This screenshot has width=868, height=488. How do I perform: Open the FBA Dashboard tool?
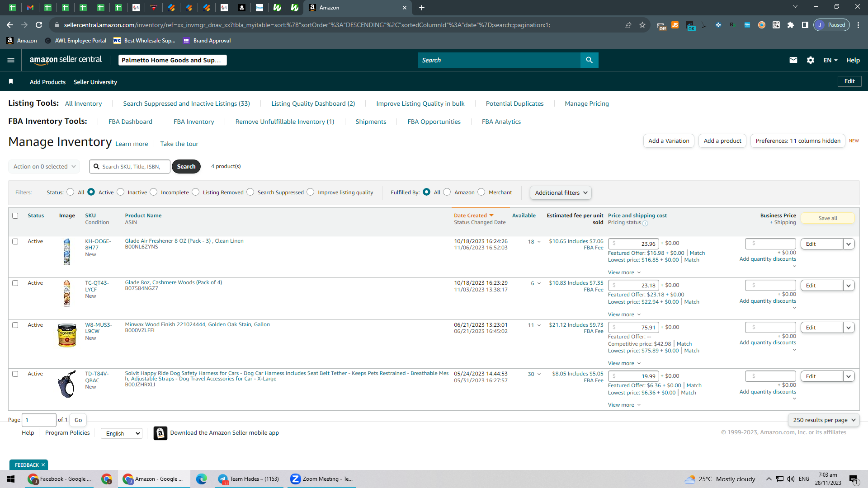coord(130,122)
